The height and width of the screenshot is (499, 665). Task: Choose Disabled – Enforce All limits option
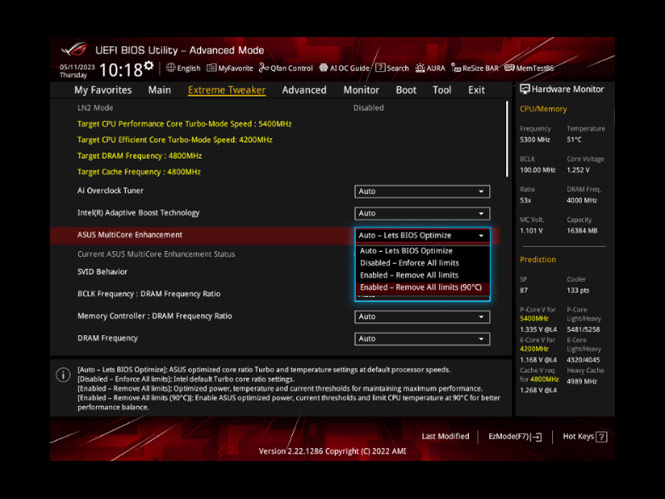click(422, 263)
